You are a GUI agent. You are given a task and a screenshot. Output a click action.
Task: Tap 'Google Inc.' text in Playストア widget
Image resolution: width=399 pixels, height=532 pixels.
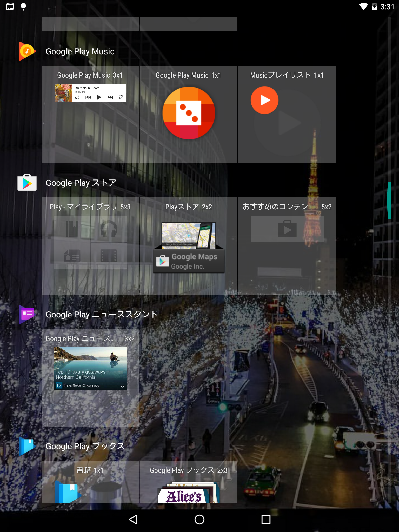point(188,267)
